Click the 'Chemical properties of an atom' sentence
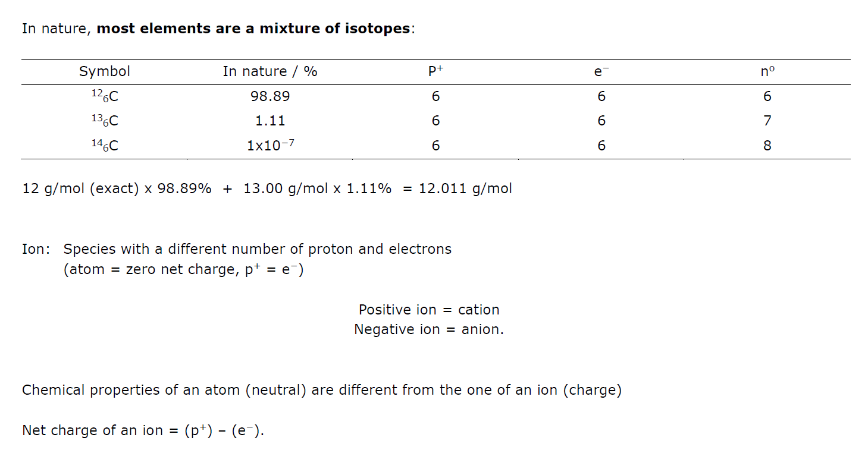The height and width of the screenshot is (450, 868). 321,391
